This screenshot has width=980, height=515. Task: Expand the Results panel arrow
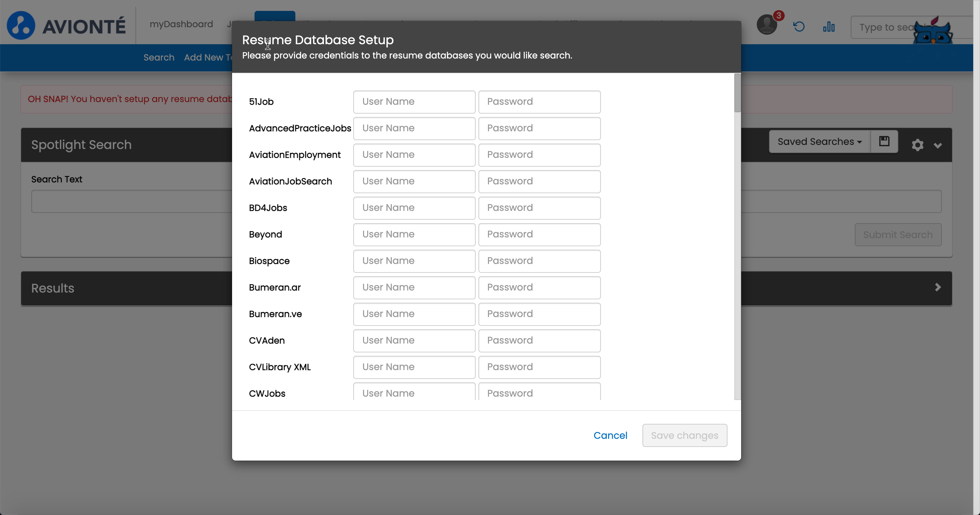pyautogui.click(x=938, y=287)
